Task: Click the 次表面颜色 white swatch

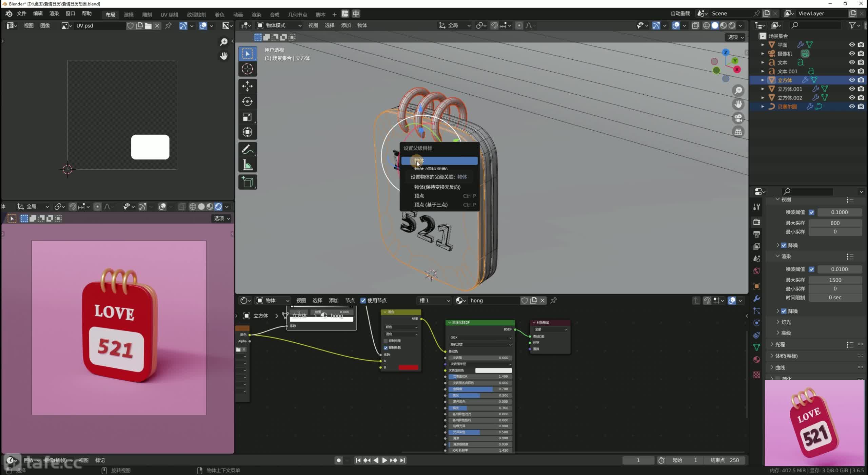Action: tap(493, 370)
